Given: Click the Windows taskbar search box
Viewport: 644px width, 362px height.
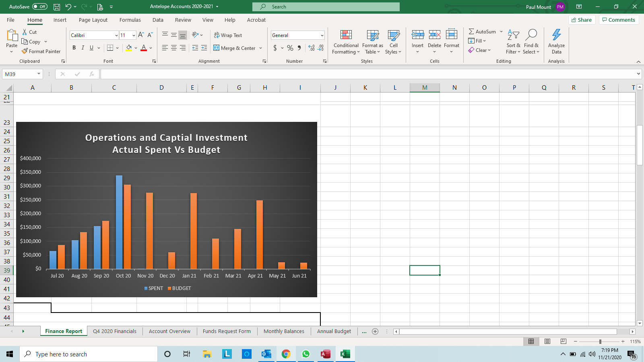Looking at the screenshot, I should pos(89,354).
